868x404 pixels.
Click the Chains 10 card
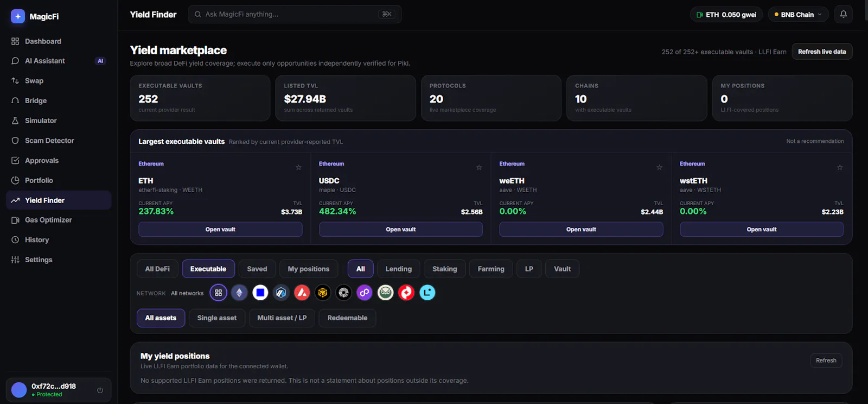[x=637, y=98]
